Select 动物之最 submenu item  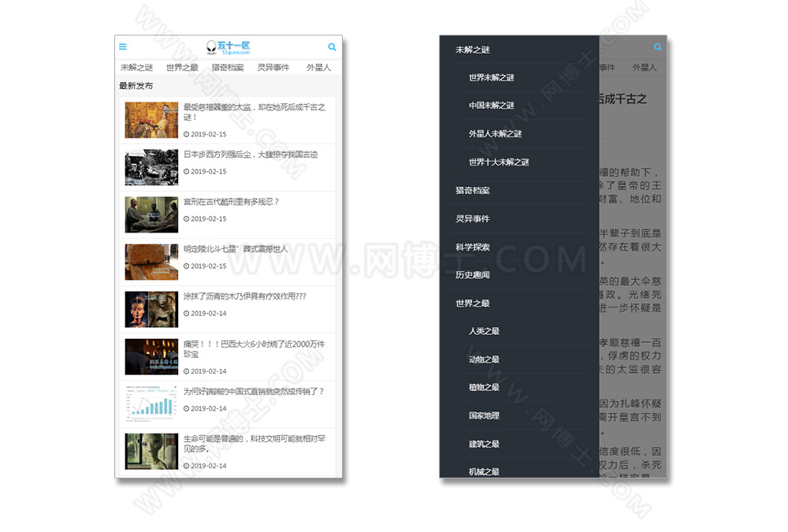tap(484, 359)
